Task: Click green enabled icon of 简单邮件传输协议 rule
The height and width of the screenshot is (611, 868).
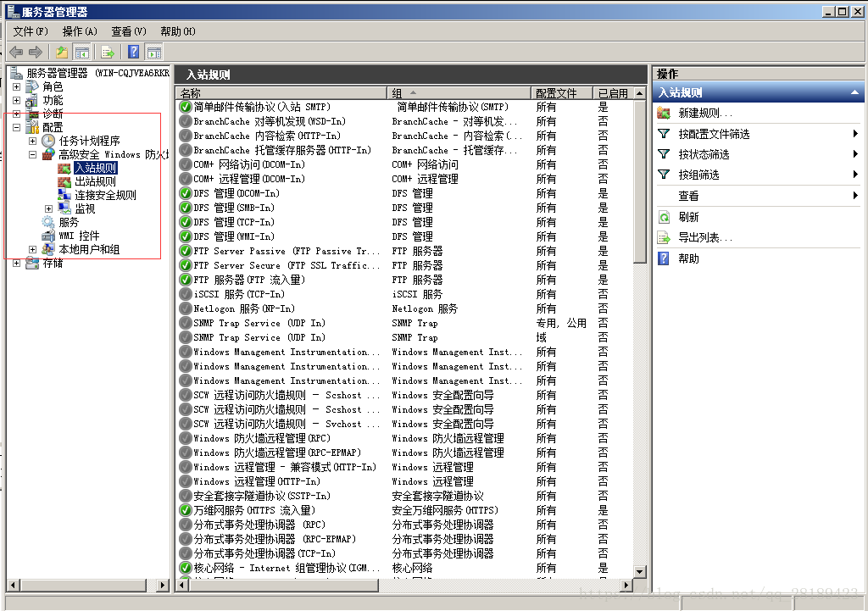Action: (x=186, y=107)
